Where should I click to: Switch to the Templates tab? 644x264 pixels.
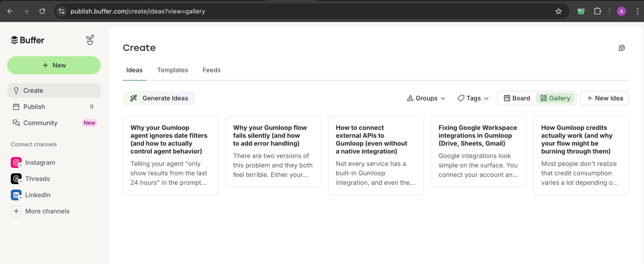click(173, 70)
